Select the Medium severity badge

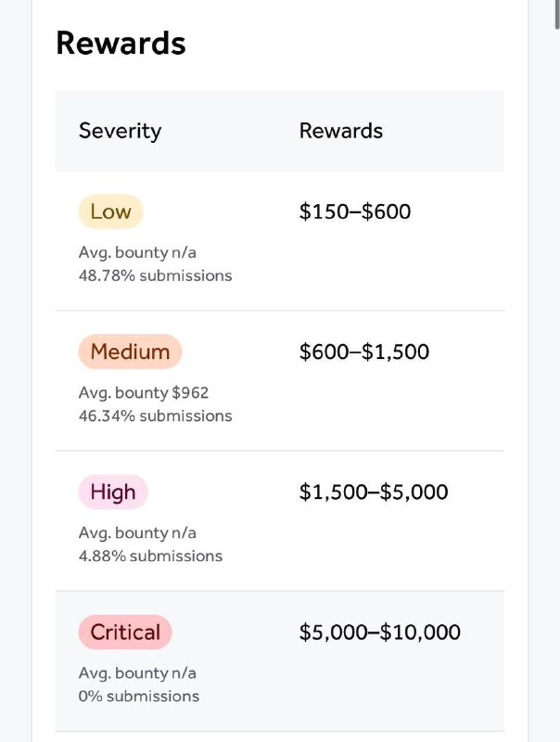[130, 352]
